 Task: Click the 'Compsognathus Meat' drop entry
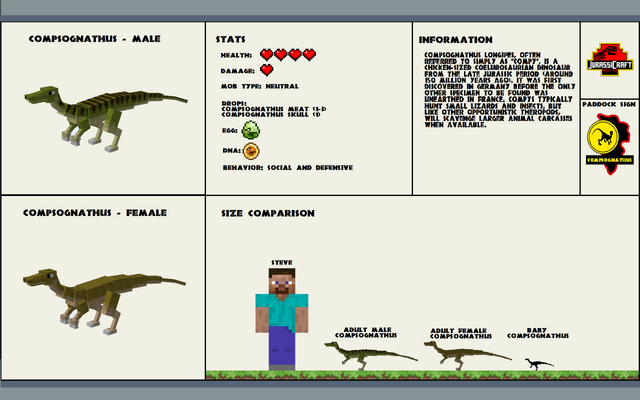click(x=273, y=109)
